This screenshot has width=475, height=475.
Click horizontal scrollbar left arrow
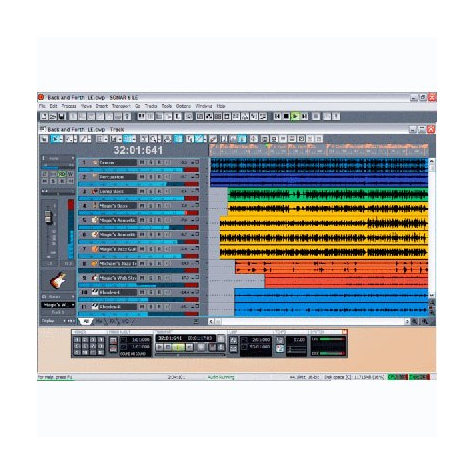(211, 321)
